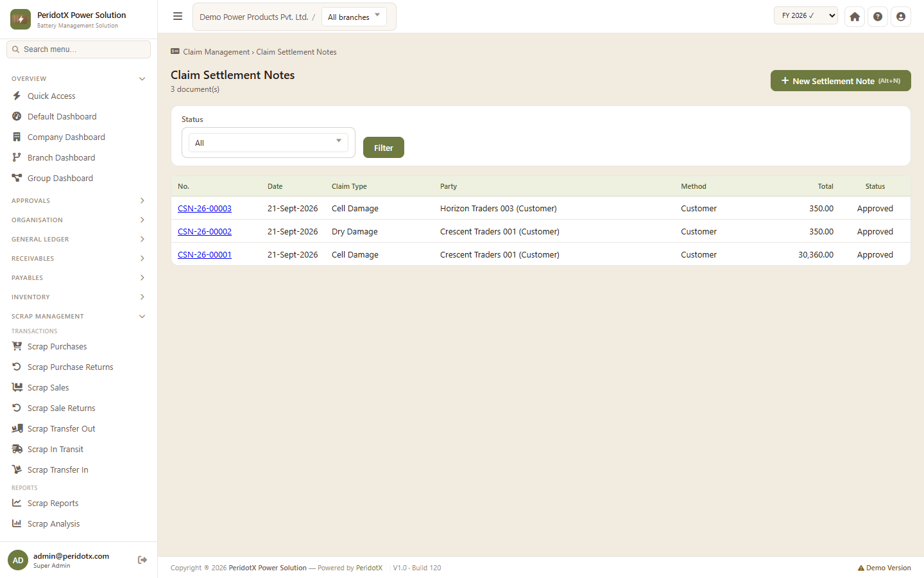Image resolution: width=924 pixels, height=578 pixels.
Task: Click Claim Management breadcrumb link
Action: (x=216, y=52)
